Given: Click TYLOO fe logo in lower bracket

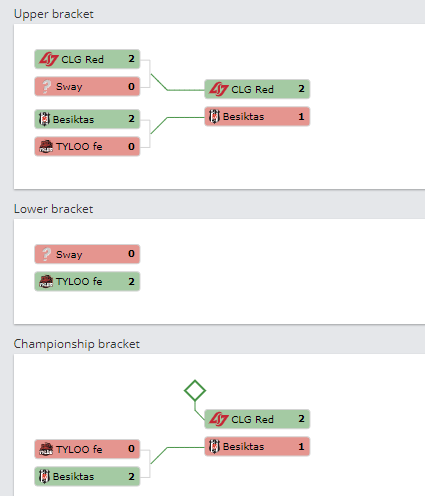Looking at the screenshot, I should point(46,281).
